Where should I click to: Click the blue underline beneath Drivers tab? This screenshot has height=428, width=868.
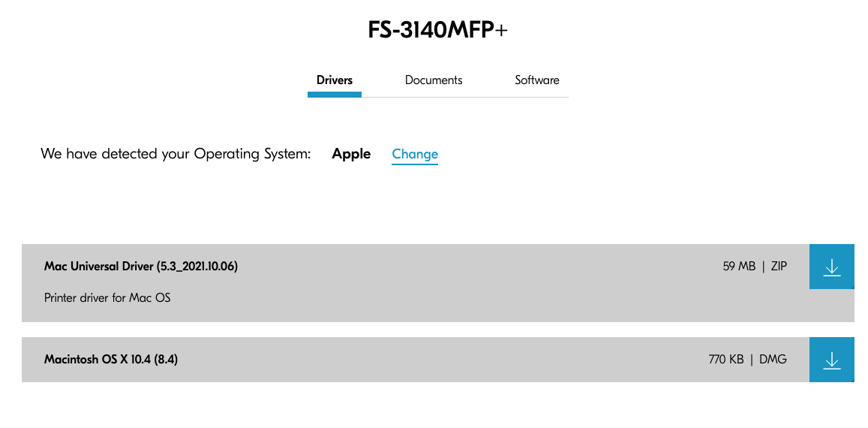(x=335, y=95)
